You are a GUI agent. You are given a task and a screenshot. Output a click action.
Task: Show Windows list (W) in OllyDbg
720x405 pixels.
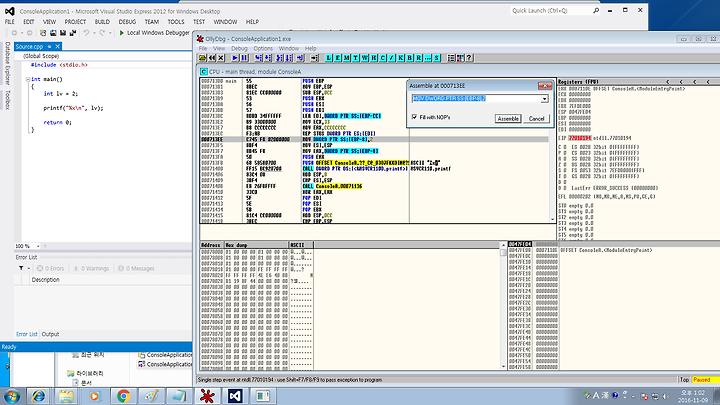365,58
